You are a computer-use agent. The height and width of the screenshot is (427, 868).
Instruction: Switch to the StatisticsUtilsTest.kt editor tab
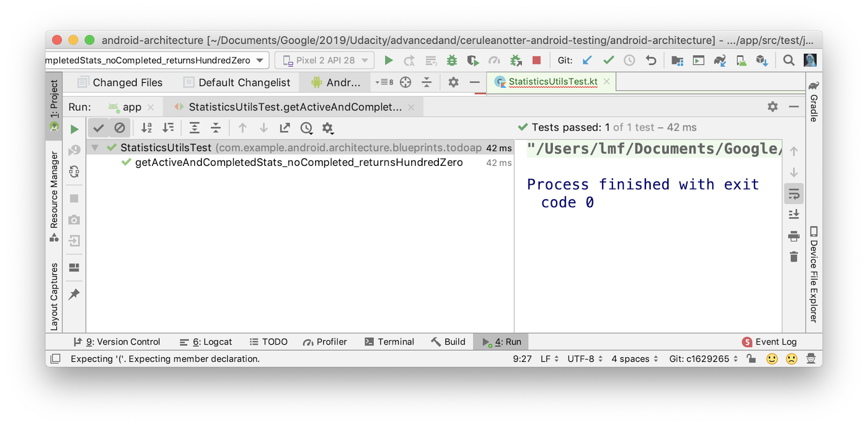(552, 82)
